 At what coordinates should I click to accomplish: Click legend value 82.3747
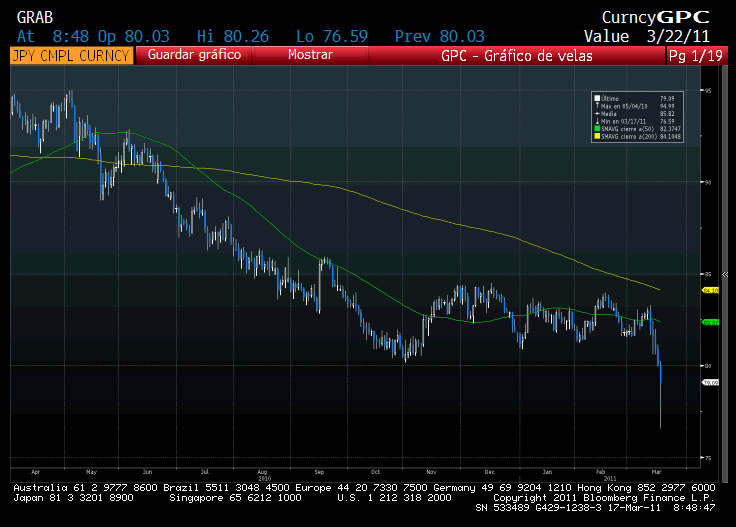[670, 129]
